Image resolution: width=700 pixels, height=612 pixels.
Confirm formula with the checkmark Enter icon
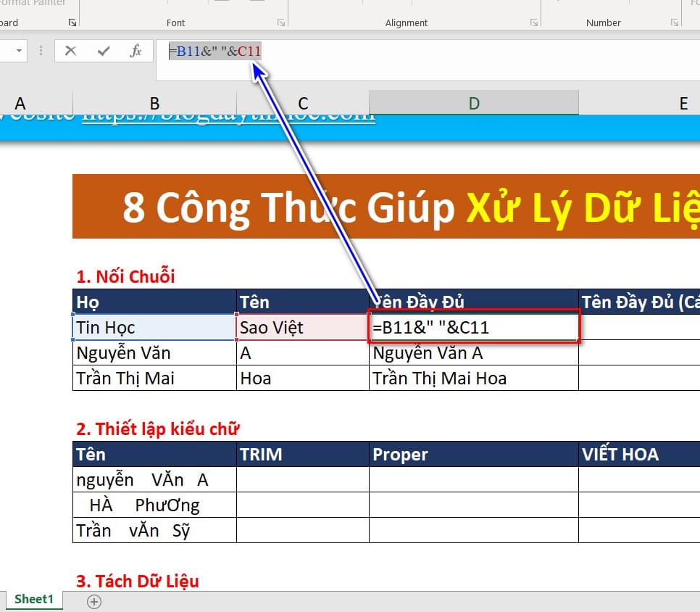(x=104, y=51)
